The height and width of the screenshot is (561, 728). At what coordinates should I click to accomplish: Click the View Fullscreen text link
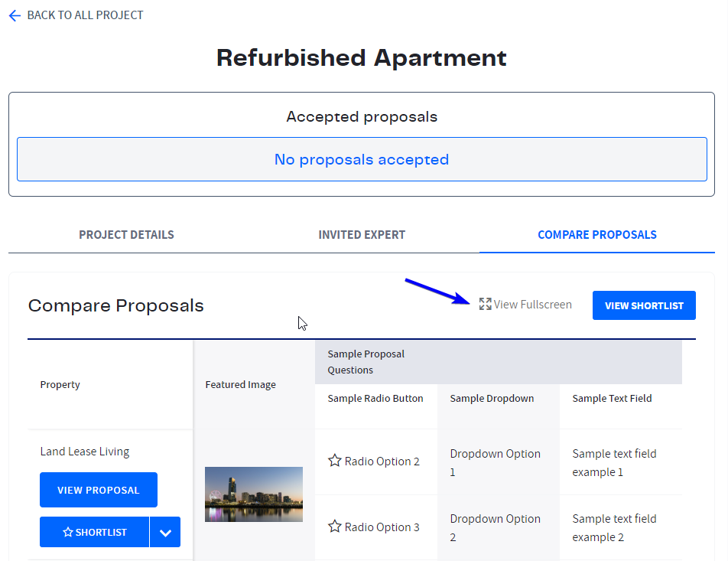(x=532, y=305)
